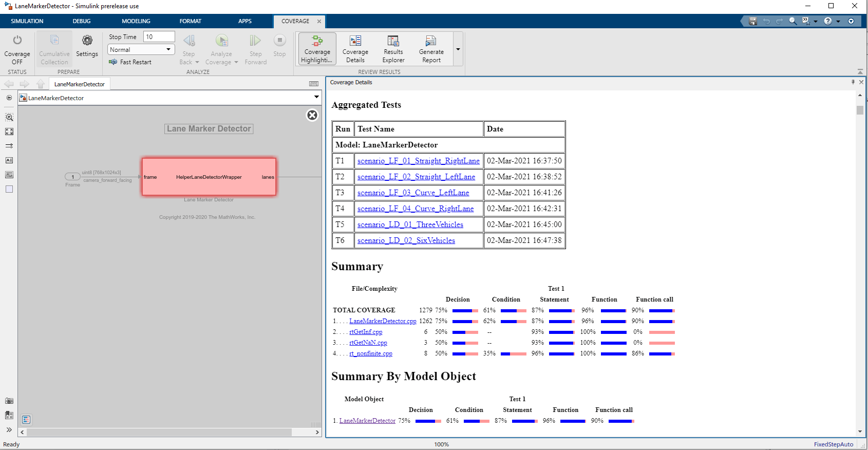Click the canvas horizontal scrollbar
The width and height of the screenshot is (868, 450).
click(x=159, y=433)
